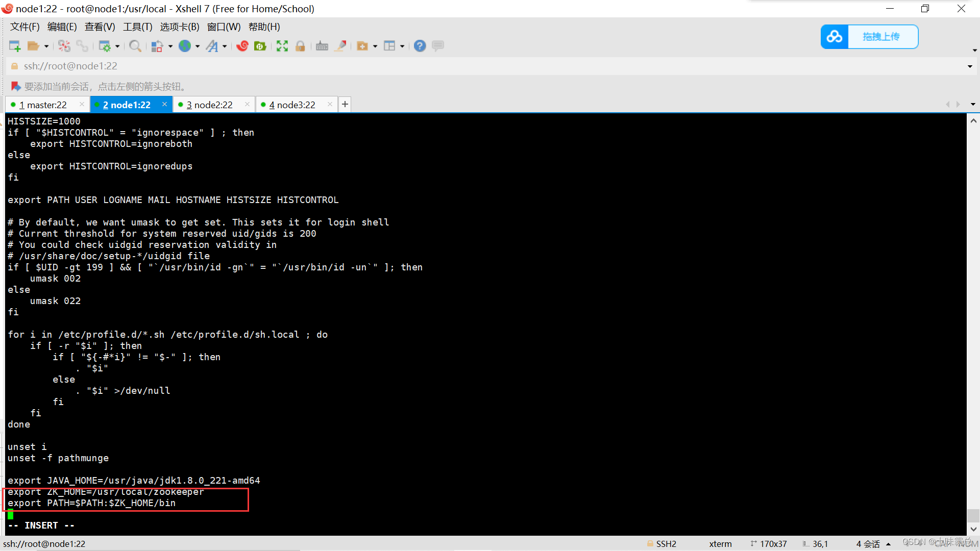Toggle full screen mode icon

pyautogui.click(x=282, y=46)
